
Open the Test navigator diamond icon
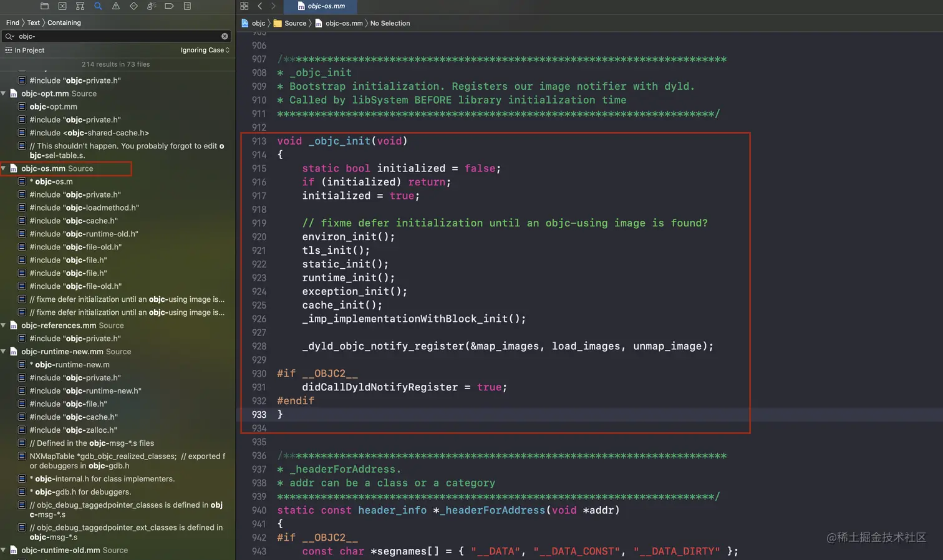(133, 6)
